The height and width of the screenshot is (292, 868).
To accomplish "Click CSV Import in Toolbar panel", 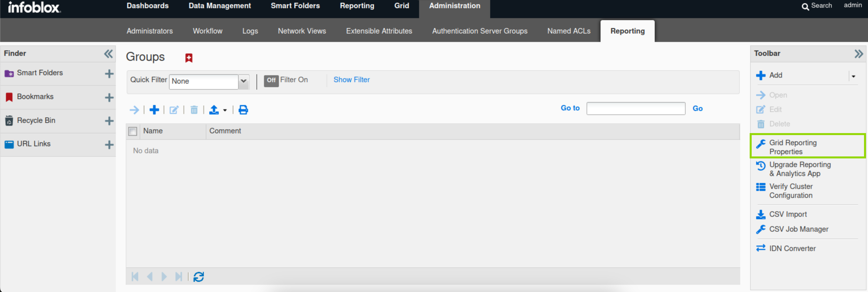I will [x=787, y=214].
